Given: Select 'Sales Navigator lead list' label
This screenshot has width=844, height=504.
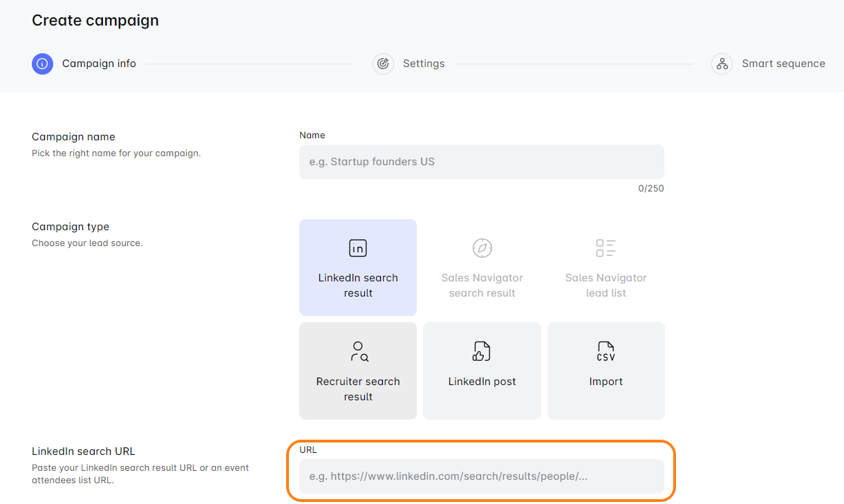Looking at the screenshot, I should [606, 285].
